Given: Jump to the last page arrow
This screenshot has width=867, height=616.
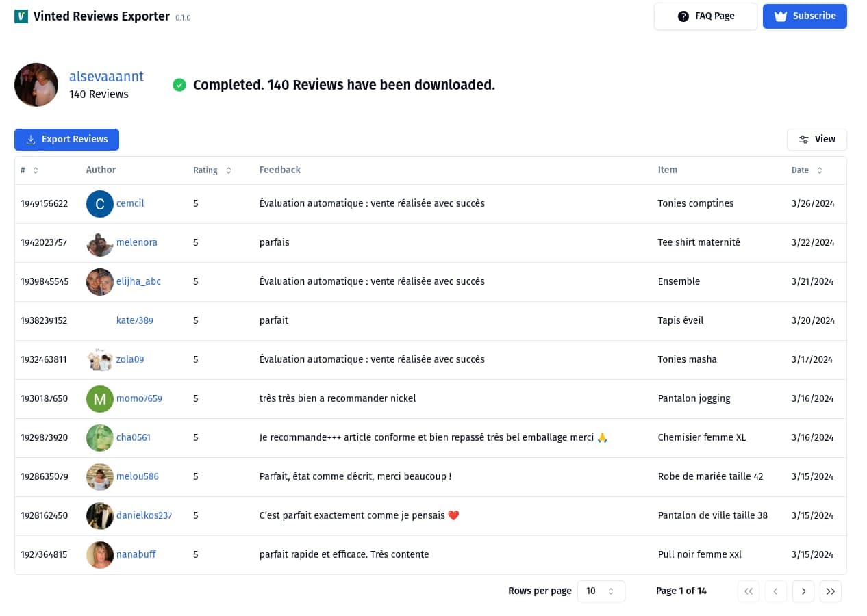Looking at the screenshot, I should click(x=831, y=591).
